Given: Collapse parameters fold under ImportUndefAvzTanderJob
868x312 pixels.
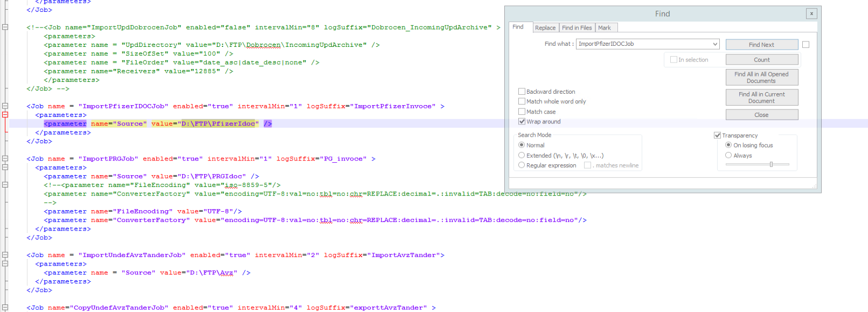Looking at the screenshot, I should point(5,264).
